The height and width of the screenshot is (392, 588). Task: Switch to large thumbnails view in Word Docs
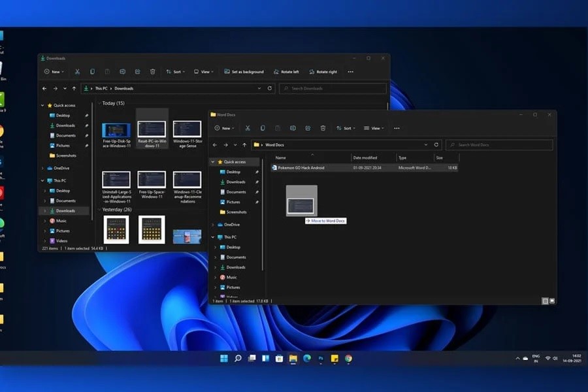[552, 301]
